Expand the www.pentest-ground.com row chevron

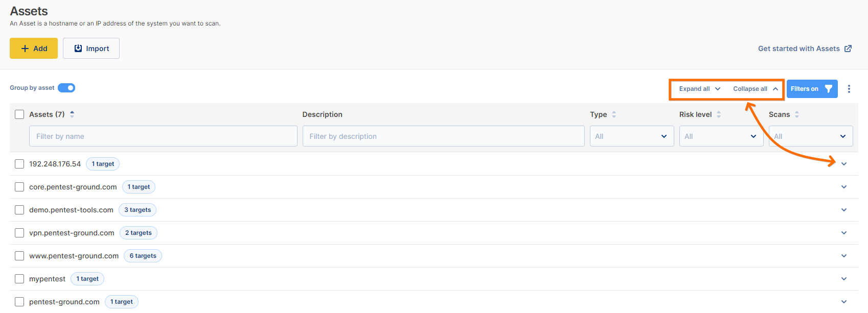(x=844, y=256)
